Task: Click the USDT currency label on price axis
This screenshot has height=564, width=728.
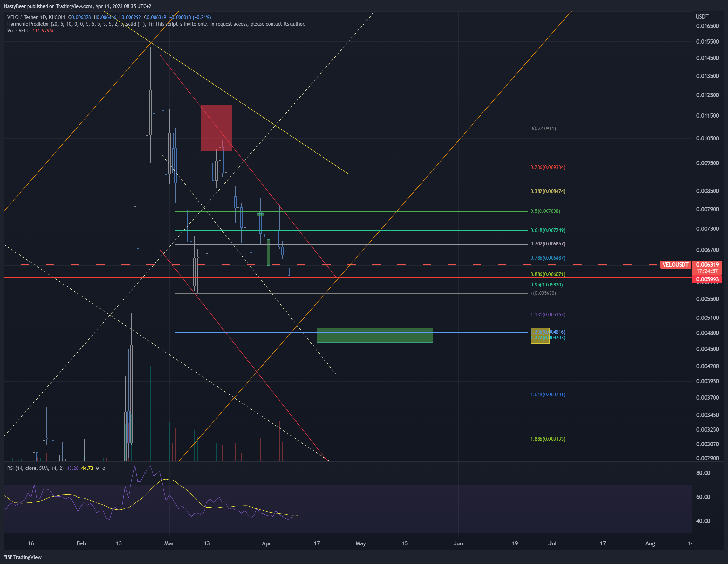Action: click(x=702, y=17)
